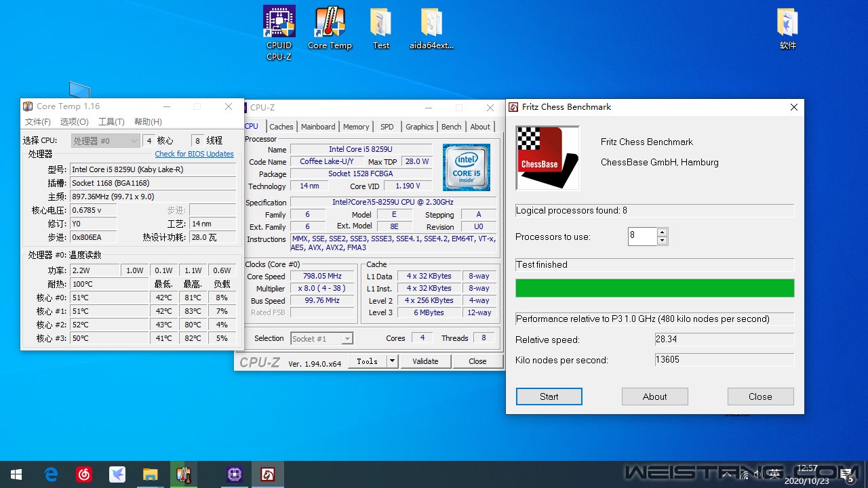Launch Microsoft Edge from the taskbar
Screen dimensions: 868x488
(52, 474)
